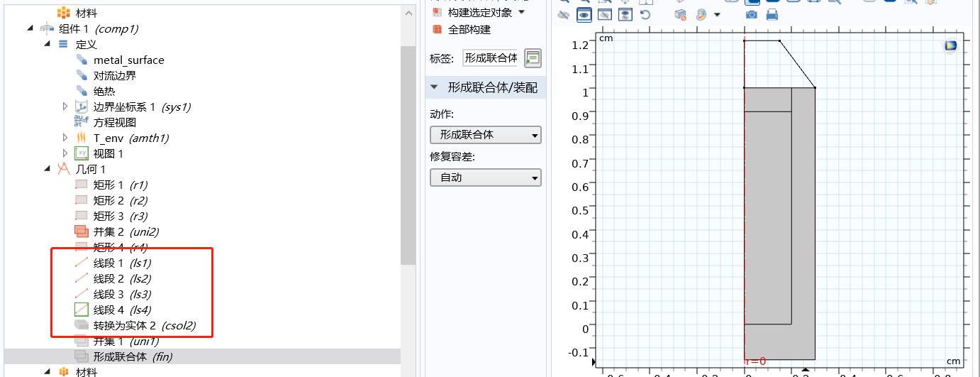Click the reset hiding circular arrow icon
Viewport: 980px width, 377px height.
pyautogui.click(x=645, y=14)
